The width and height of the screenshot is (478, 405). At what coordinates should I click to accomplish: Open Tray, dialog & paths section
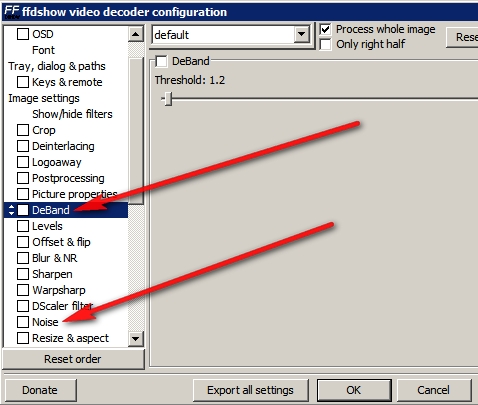pos(57,66)
